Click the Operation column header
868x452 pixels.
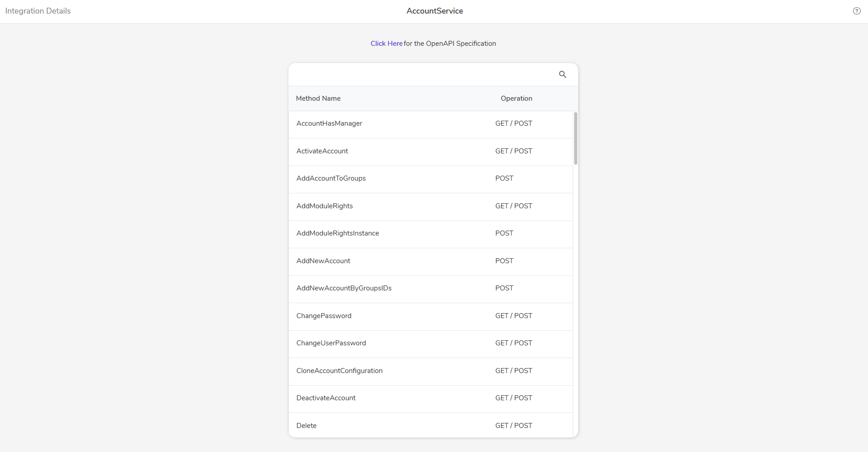point(516,98)
